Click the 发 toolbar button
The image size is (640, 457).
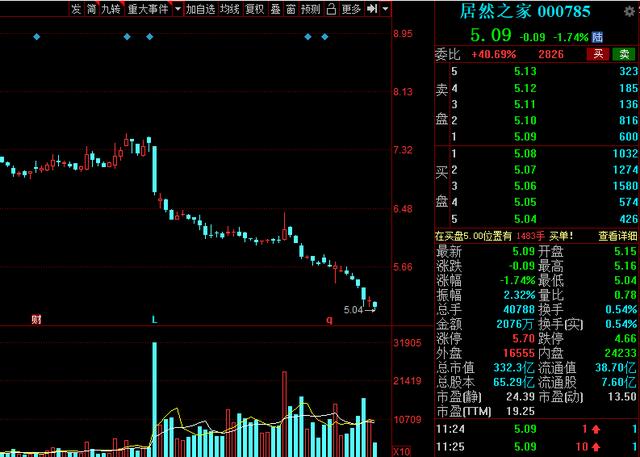pos(76,9)
